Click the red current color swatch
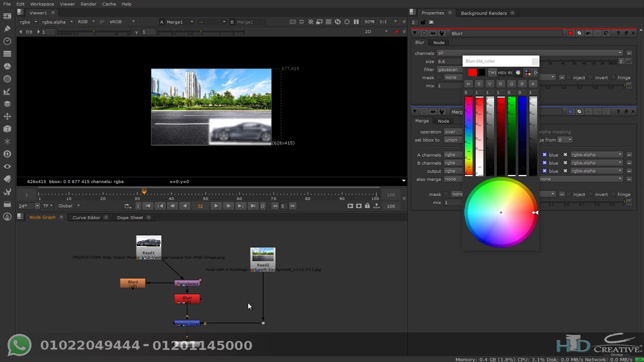 (x=472, y=73)
